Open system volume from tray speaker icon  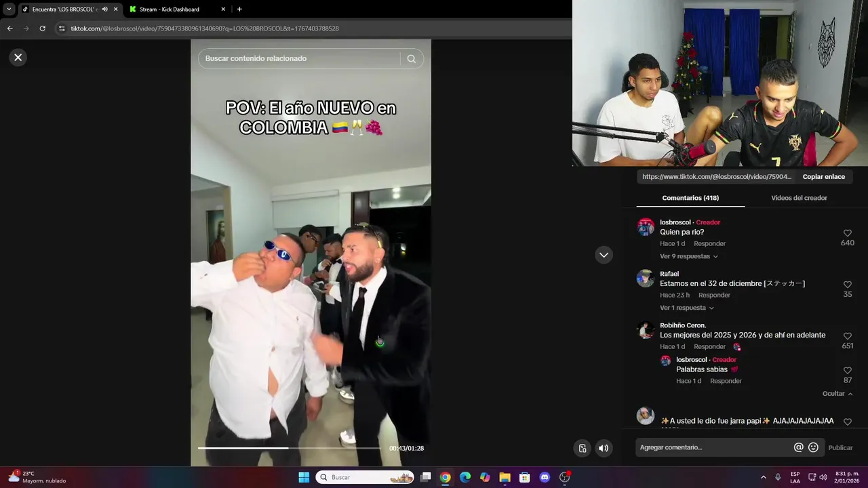point(823,477)
